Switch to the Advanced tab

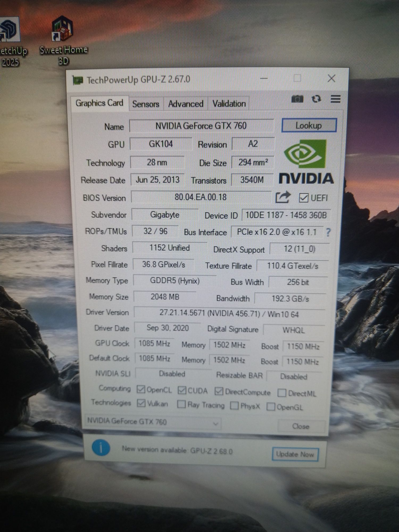pos(186,104)
